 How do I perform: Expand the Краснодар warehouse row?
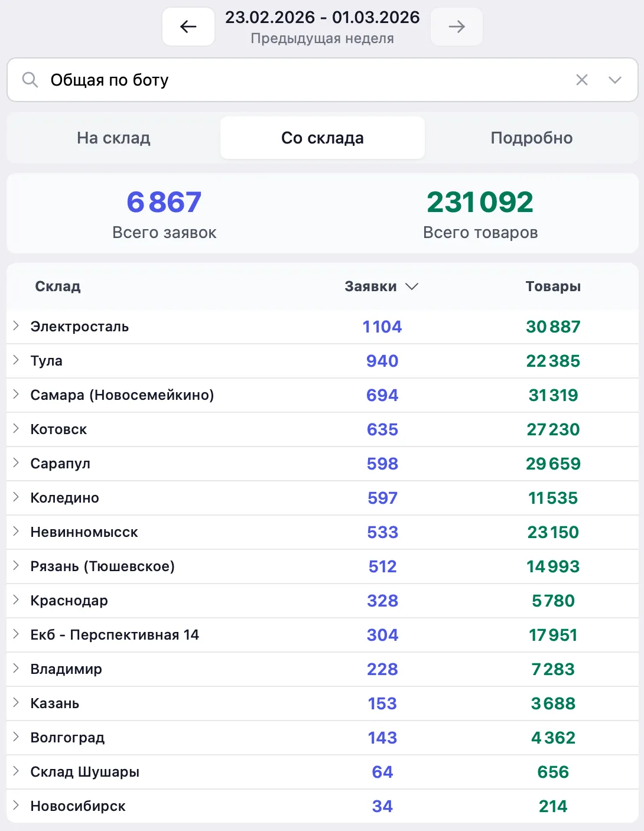pos(16,600)
